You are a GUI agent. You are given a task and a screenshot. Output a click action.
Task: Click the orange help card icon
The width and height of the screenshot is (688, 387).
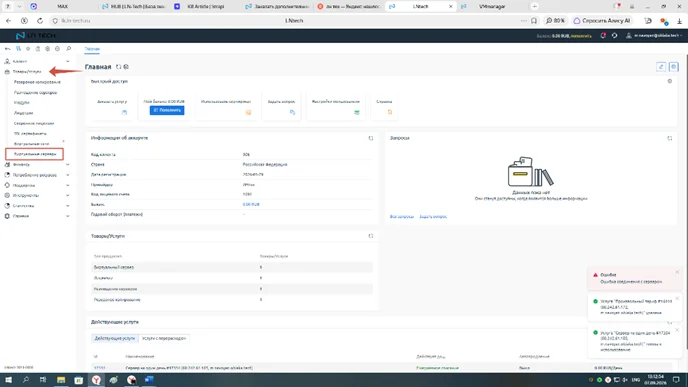[x=390, y=112]
